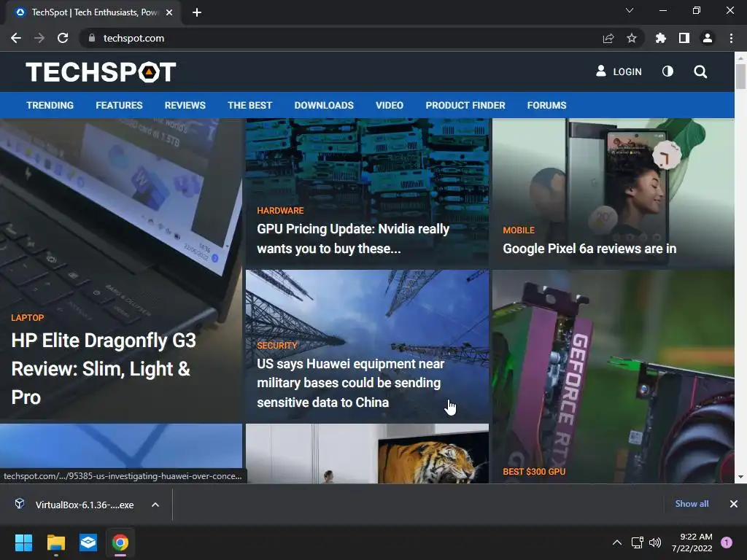Open a new tab with plus button
The height and width of the screenshot is (560, 747).
(197, 12)
